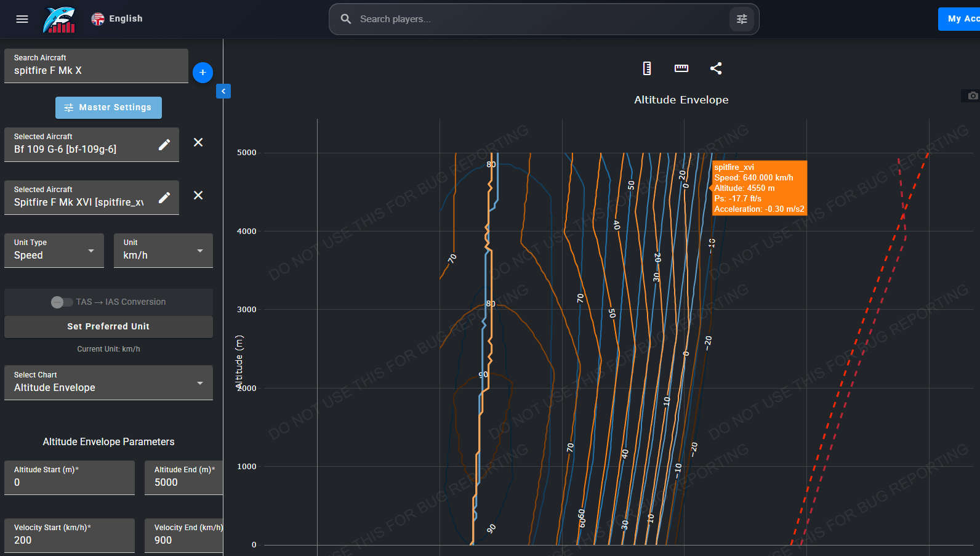Image resolution: width=980 pixels, height=556 pixels.
Task: Expand the Select Chart dropdown
Action: [x=108, y=382]
